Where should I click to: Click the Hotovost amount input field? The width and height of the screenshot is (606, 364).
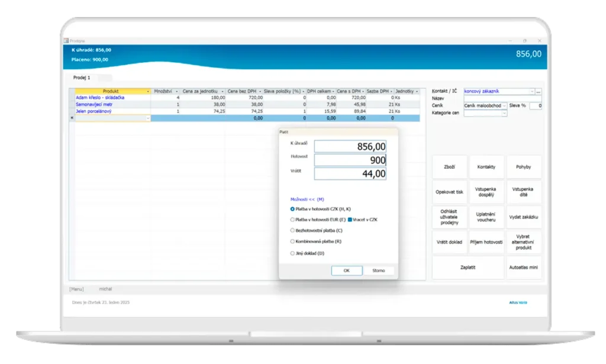pyautogui.click(x=350, y=160)
